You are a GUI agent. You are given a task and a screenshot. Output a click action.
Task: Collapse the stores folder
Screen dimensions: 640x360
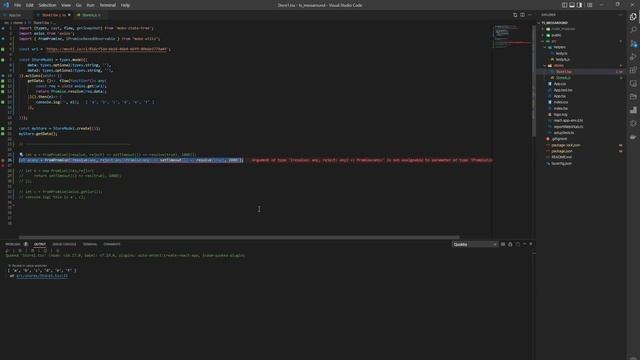558,66
